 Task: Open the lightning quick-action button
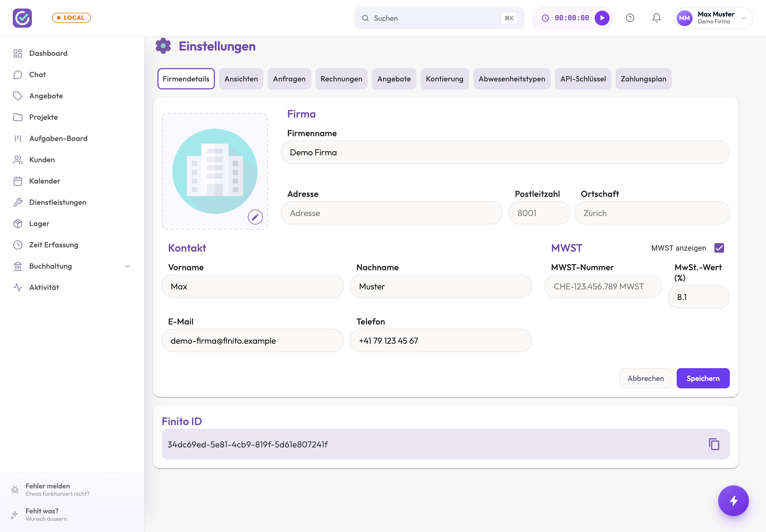pyautogui.click(x=733, y=501)
